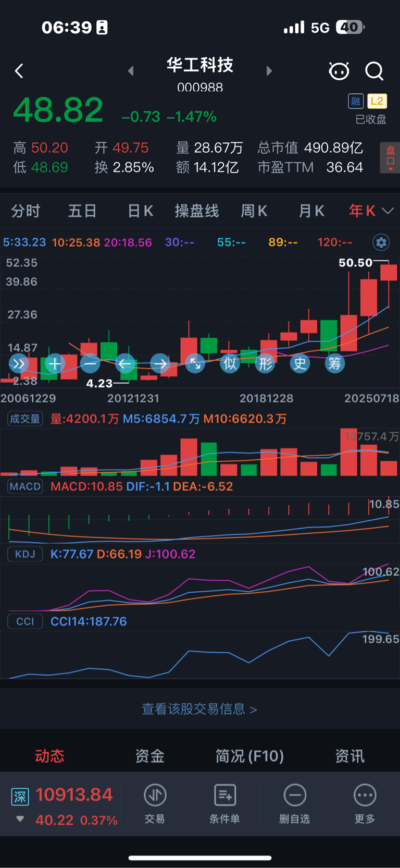Tap the latest volume bar at right

pos(389,468)
